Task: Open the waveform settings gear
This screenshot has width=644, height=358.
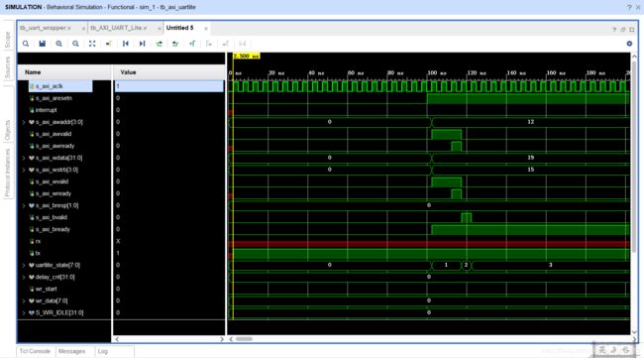Action: coord(629,44)
